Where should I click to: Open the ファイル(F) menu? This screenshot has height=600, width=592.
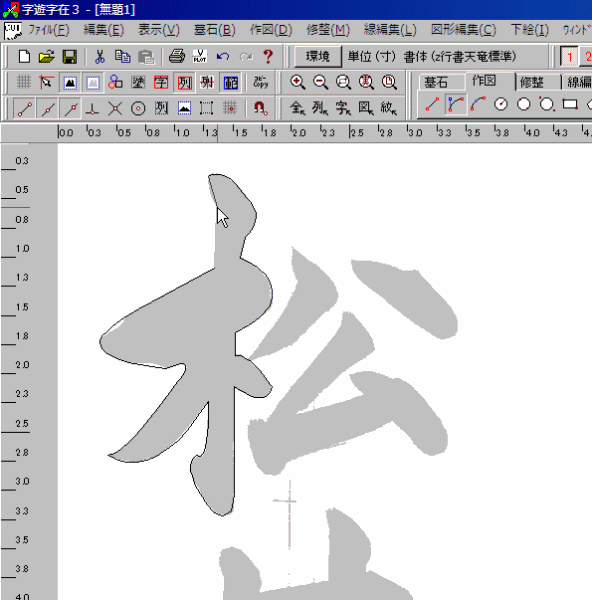(49, 30)
